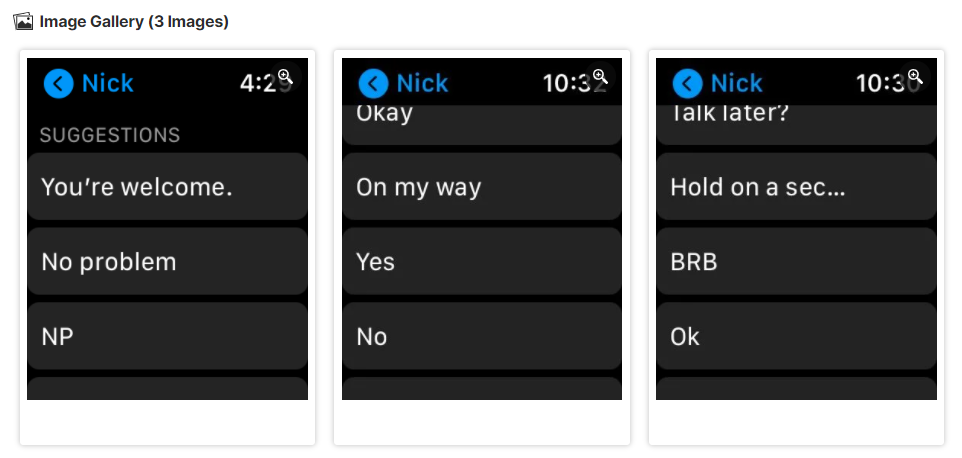The image size is (962, 458).
Task: Select the "You're welcome." reply
Action: (x=167, y=186)
